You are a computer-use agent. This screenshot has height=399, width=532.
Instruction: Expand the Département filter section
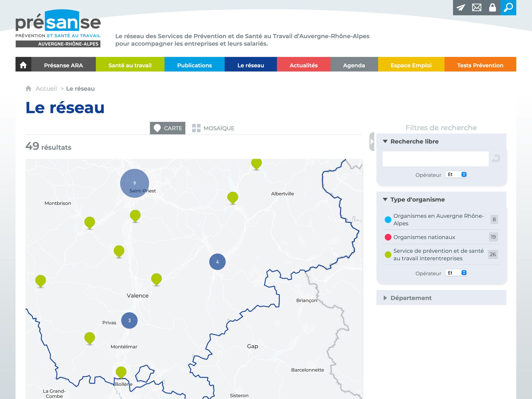click(411, 298)
